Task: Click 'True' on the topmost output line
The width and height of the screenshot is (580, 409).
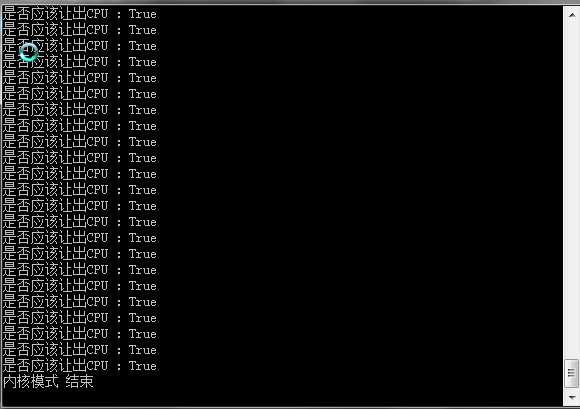Action: 142,14
